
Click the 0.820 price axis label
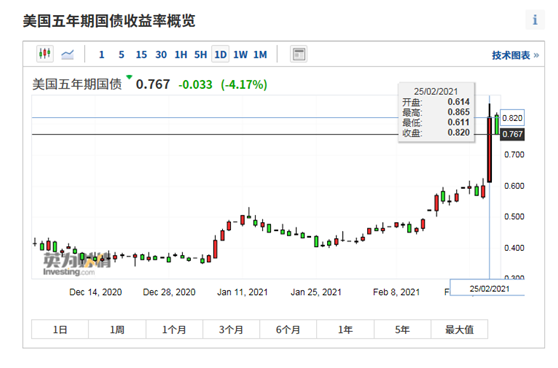point(512,118)
